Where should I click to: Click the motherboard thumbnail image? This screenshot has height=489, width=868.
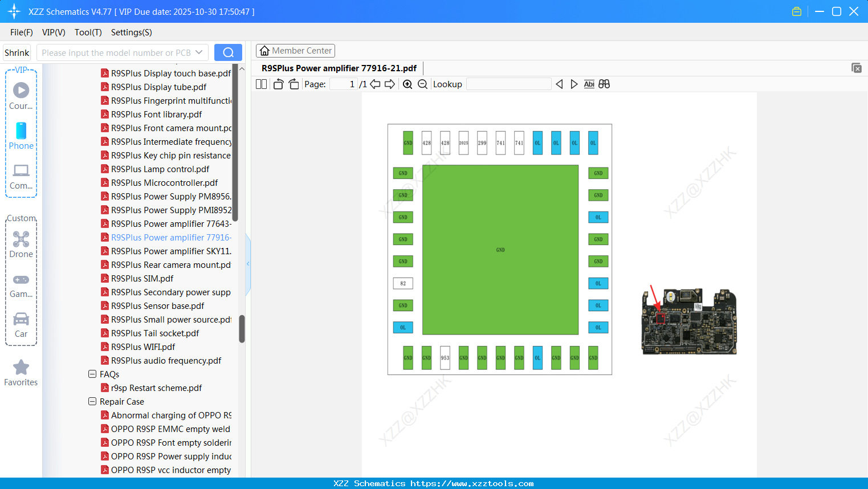point(689,321)
